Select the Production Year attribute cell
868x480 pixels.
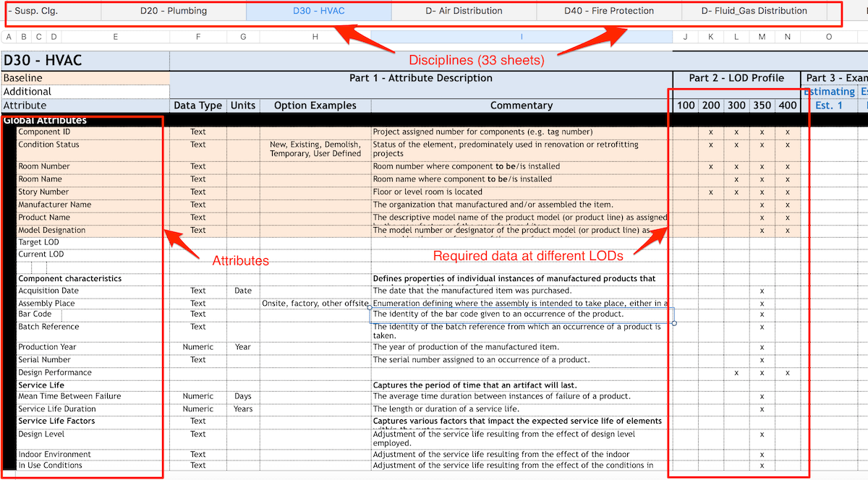tap(93, 348)
